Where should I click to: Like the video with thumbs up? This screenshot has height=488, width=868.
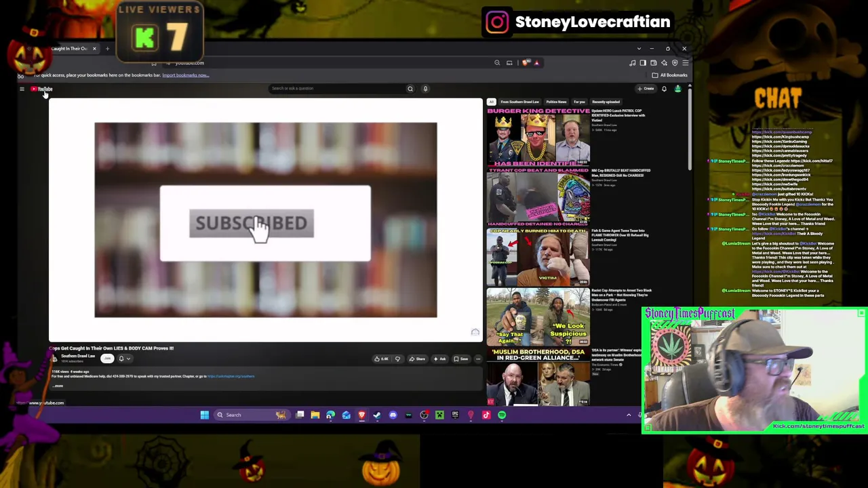click(381, 359)
